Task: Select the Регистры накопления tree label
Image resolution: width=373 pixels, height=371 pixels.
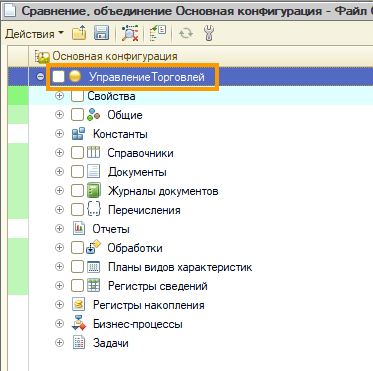Action: coord(149,305)
